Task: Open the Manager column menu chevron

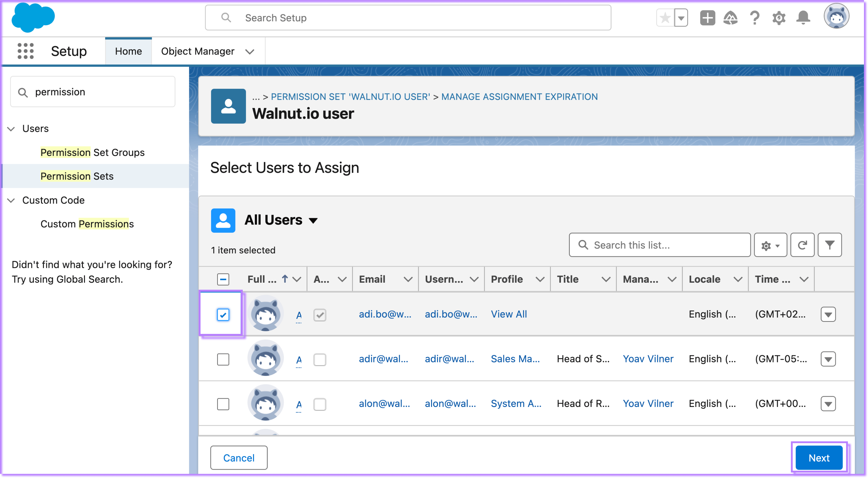Action: (x=672, y=279)
